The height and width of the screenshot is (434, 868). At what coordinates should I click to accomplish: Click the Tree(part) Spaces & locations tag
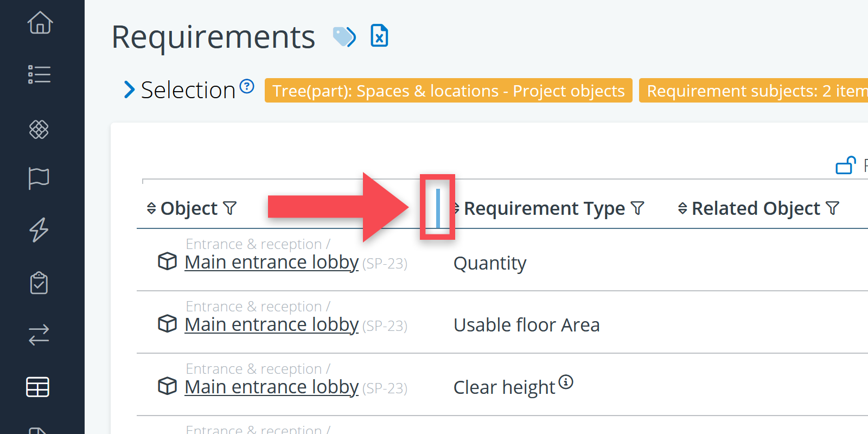click(448, 91)
